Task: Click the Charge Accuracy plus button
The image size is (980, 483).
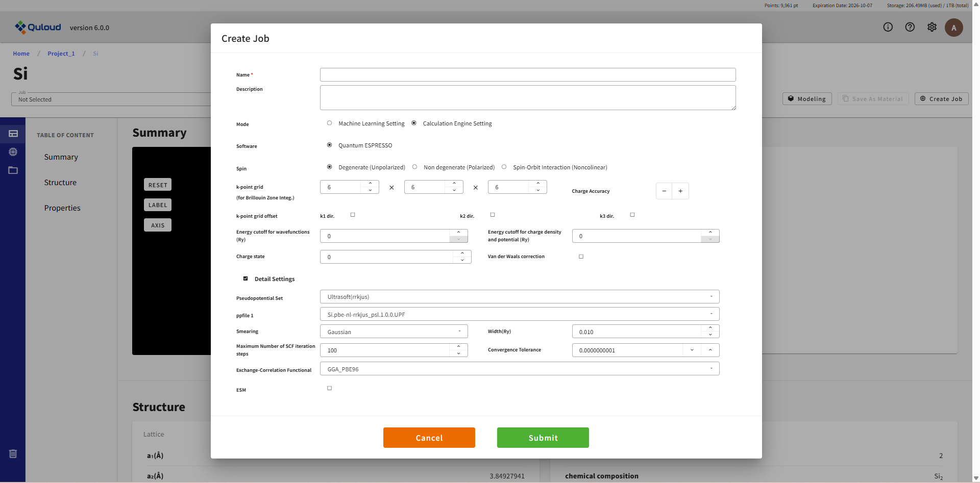Action: (680, 191)
